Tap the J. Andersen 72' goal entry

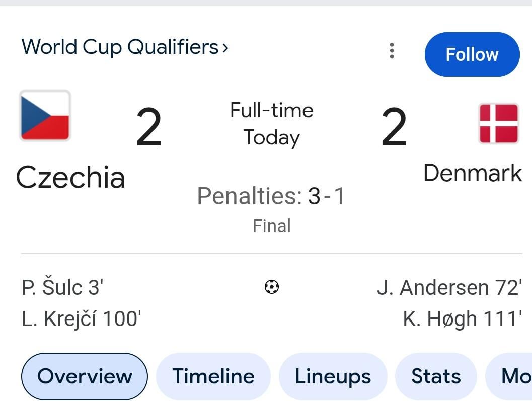(449, 288)
